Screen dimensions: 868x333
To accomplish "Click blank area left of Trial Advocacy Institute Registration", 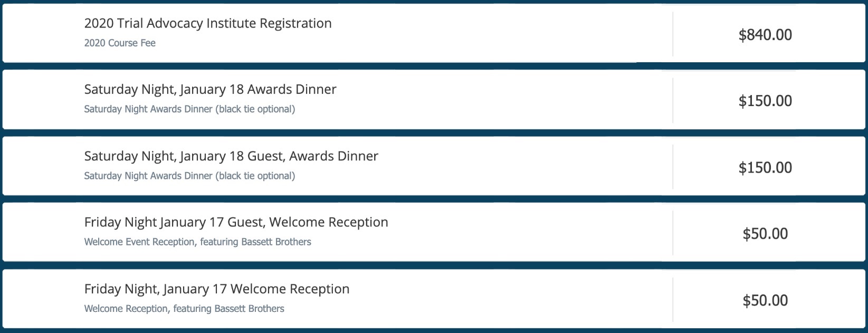I will pos(43,33).
